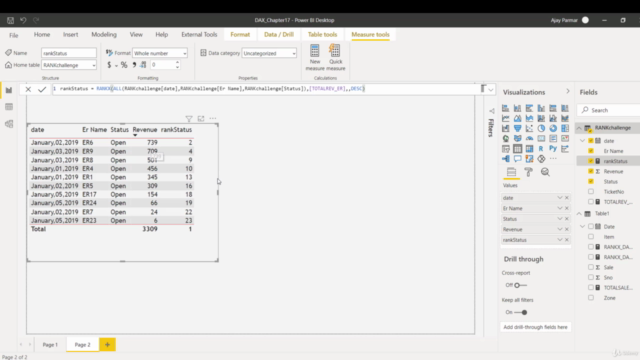Image resolution: width=640 pixels, height=360 pixels.
Task: Select the line chart visual
Action: click(505, 118)
